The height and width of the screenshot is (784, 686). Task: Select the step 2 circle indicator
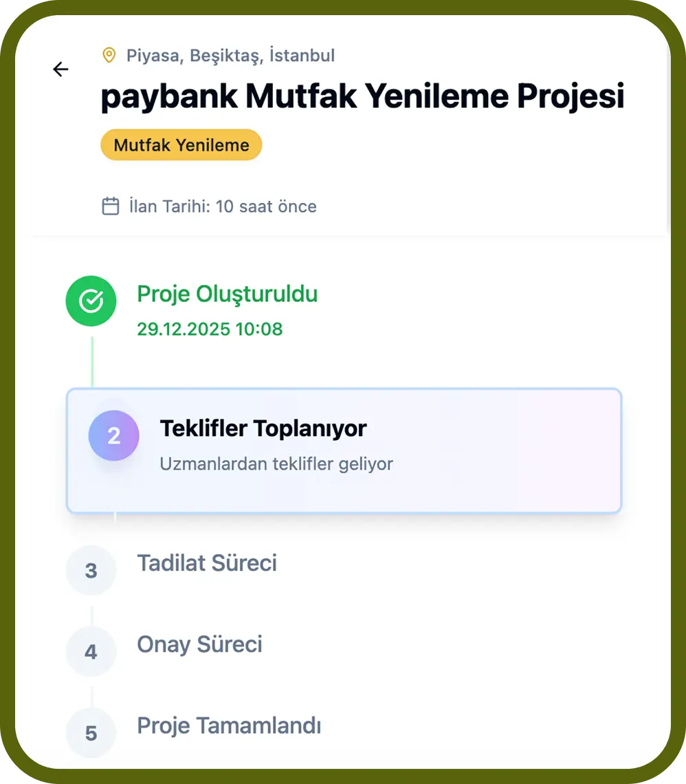pos(113,435)
